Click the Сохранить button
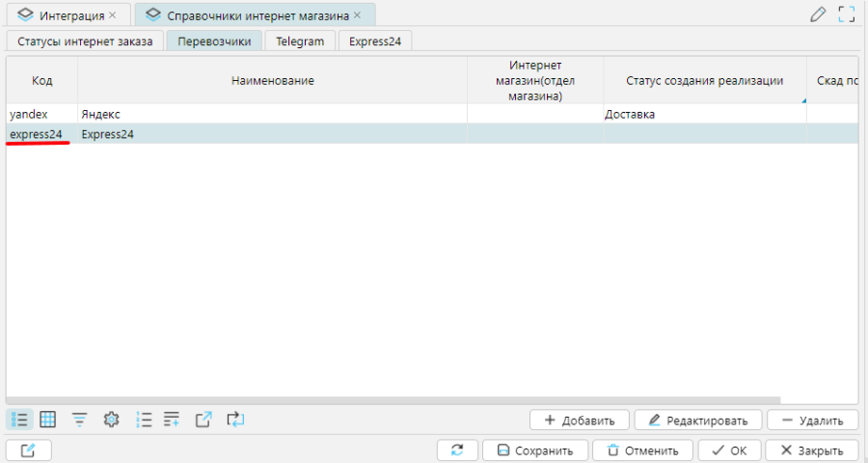This screenshot has width=868, height=463. [x=534, y=450]
